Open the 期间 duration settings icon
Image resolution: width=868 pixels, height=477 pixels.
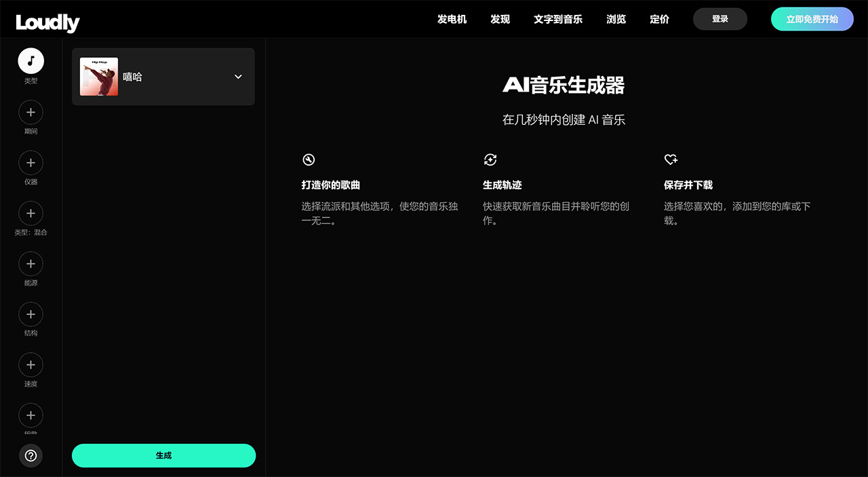click(31, 112)
